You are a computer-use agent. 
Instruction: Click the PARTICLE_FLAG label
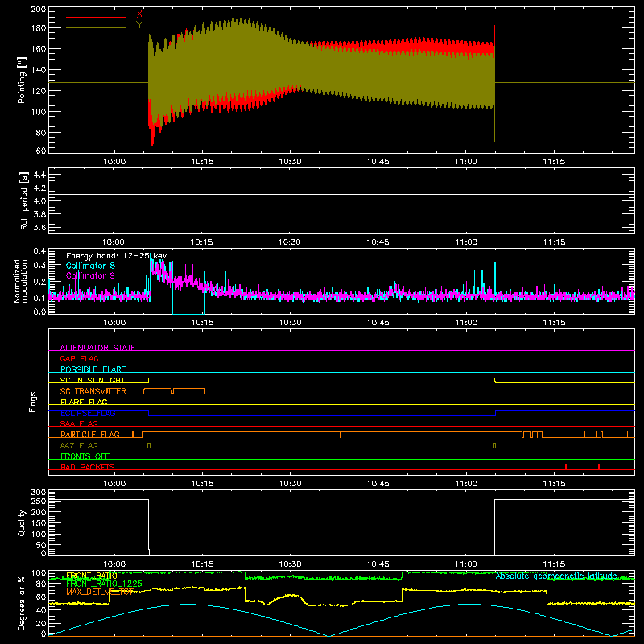pos(90,434)
